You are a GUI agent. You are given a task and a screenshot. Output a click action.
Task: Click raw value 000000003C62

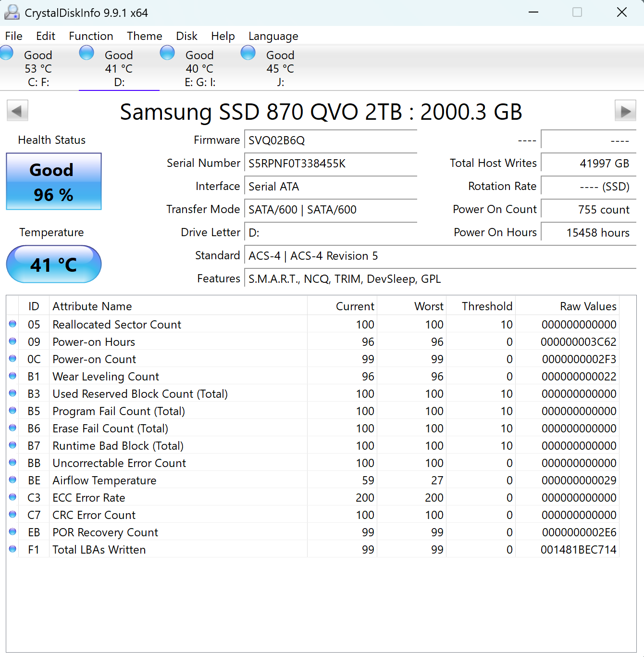point(579,342)
